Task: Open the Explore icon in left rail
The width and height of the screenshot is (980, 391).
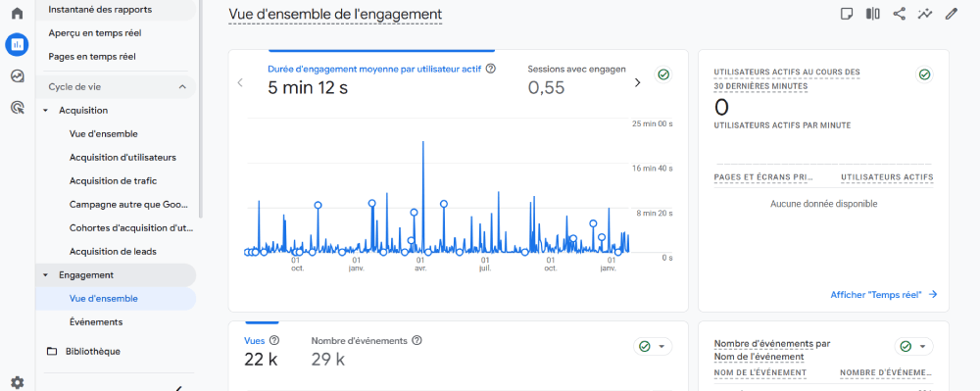Action: click(17, 76)
